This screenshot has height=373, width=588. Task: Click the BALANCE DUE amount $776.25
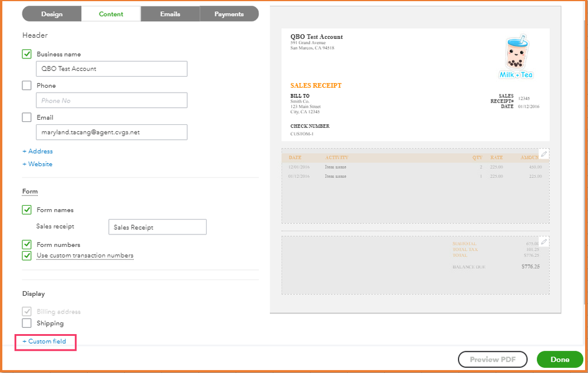pos(530,266)
